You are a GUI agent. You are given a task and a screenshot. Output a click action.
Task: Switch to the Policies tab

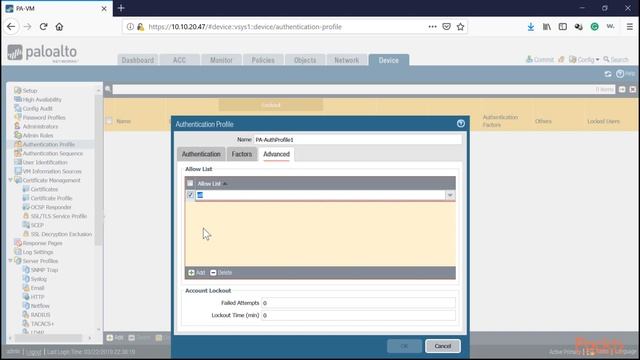(263, 60)
